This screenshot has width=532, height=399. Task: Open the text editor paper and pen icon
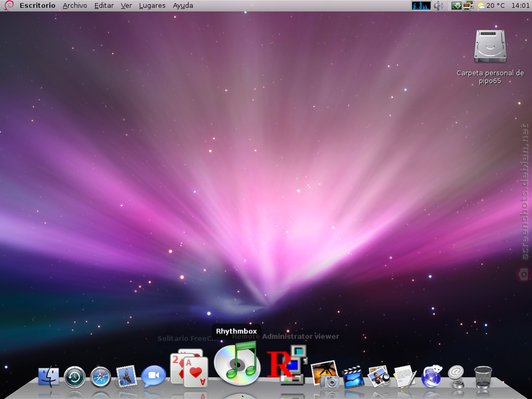pyautogui.click(x=405, y=376)
